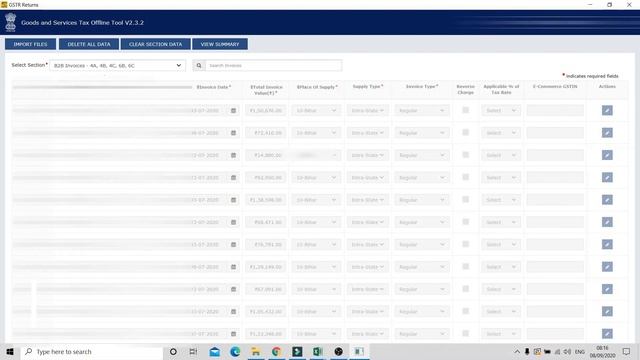Enable Reverse Charge in the sixth invoice row
640x360 pixels.
click(x=465, y=222)
